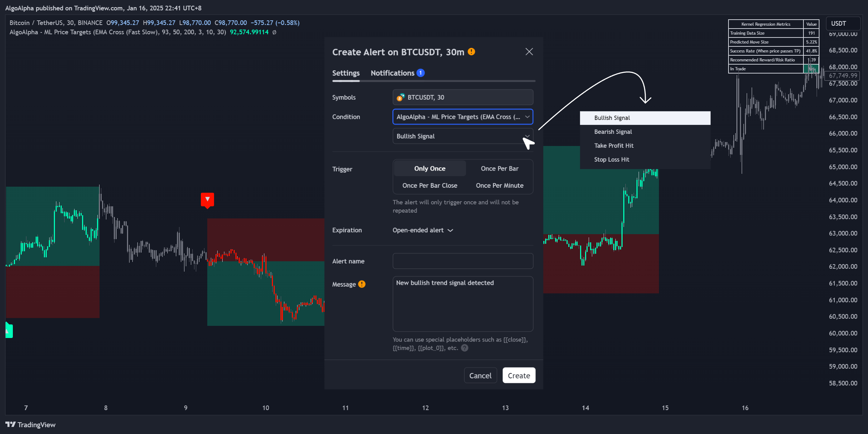Select the Once Per Bar Close trigger
Screen dimensions: 868x434
[x=430, y=185]
